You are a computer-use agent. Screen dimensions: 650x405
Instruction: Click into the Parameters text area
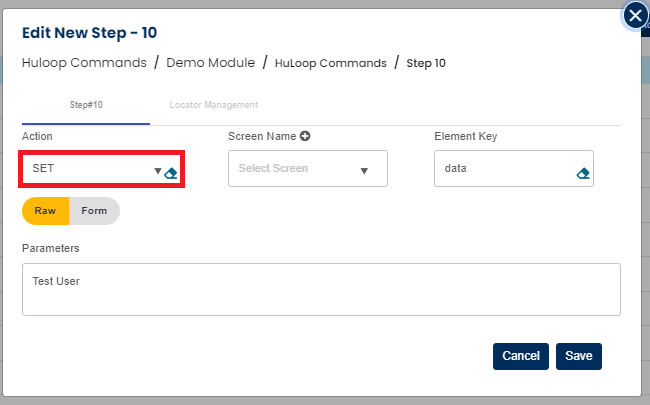[321, 289]
